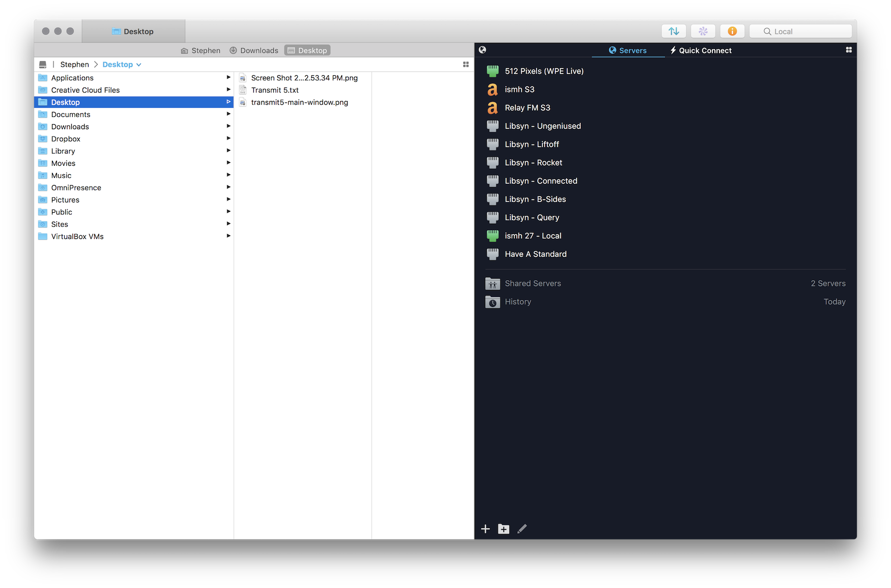
Task: Open the Transfers panel using the arrows icon
Action: point(674,31)
